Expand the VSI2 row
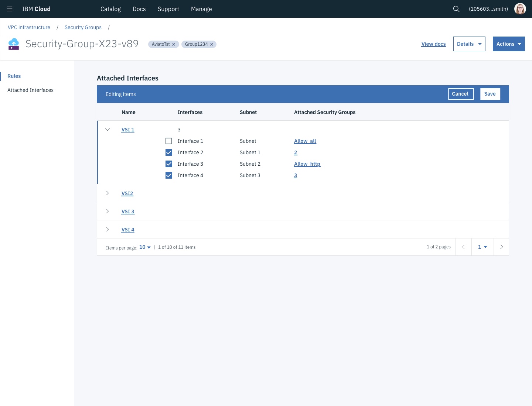The image size is (532, 406). coord(108,193)
